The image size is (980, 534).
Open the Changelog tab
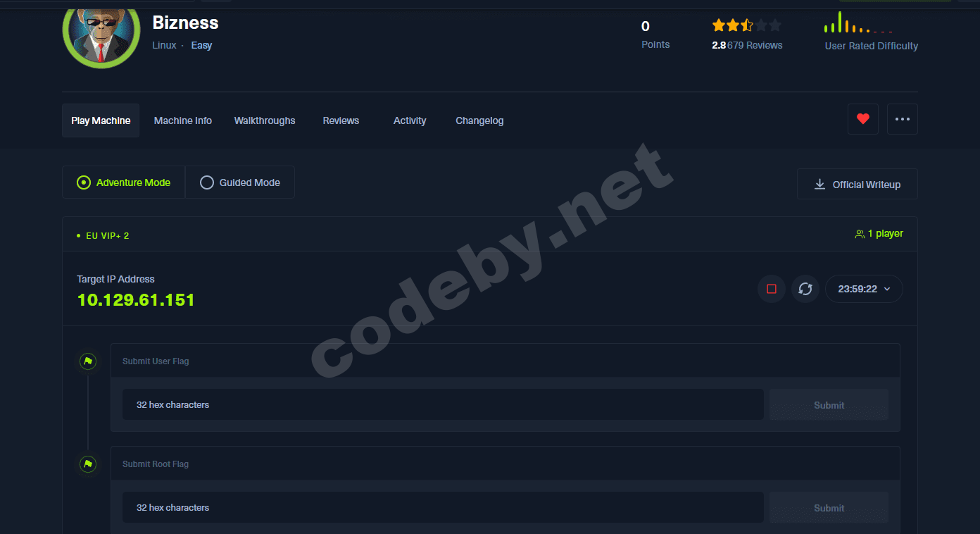coord(479,120)
